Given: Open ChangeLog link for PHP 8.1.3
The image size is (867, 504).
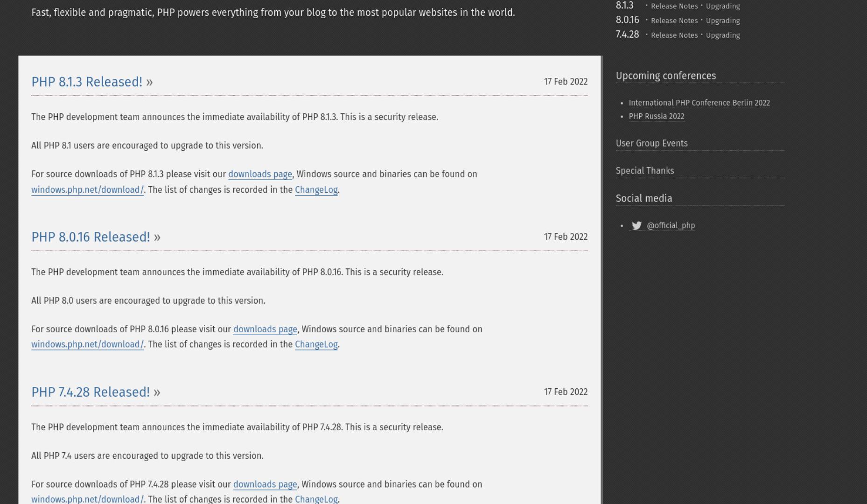Looking at the screenshot, I should (316, 190).
